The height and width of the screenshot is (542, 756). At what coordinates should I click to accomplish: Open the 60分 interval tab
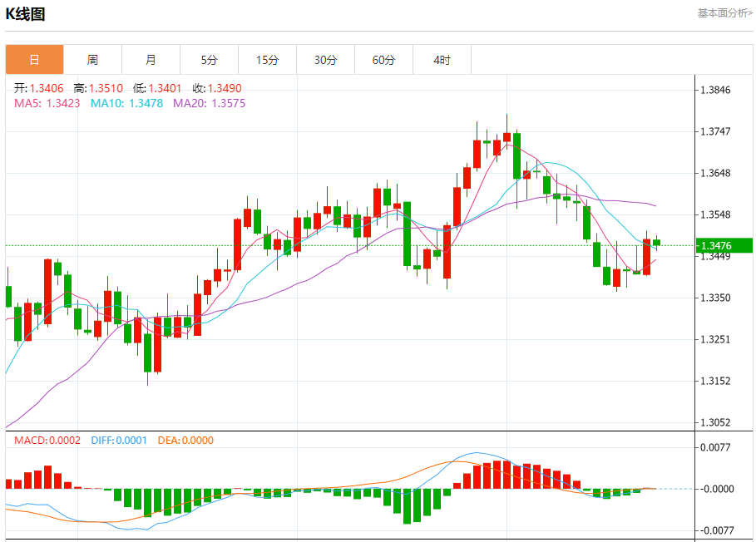click(383, 60)
